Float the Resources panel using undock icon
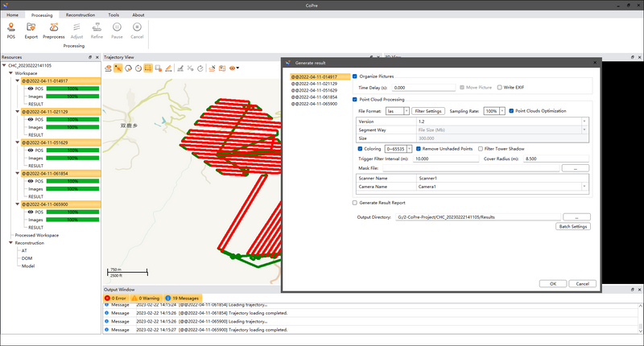The width and height of the screenshot is (644, 346). [90, 57]
